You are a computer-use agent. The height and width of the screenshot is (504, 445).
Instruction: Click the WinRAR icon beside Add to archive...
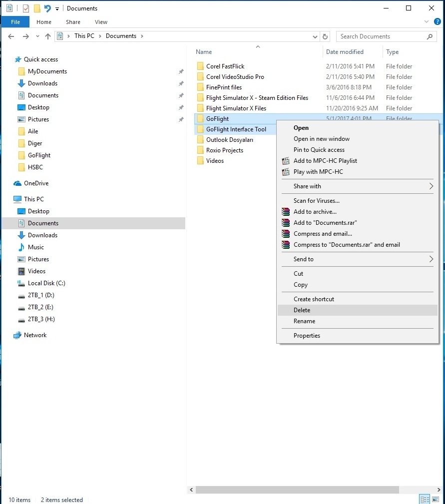tap(286, 212)
